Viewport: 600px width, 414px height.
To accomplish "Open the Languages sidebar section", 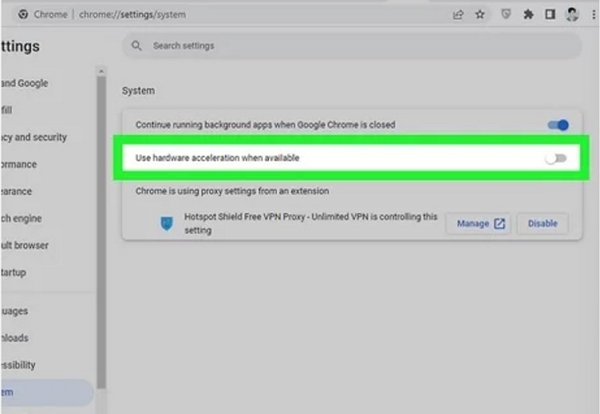I will [x=14, y=311].
